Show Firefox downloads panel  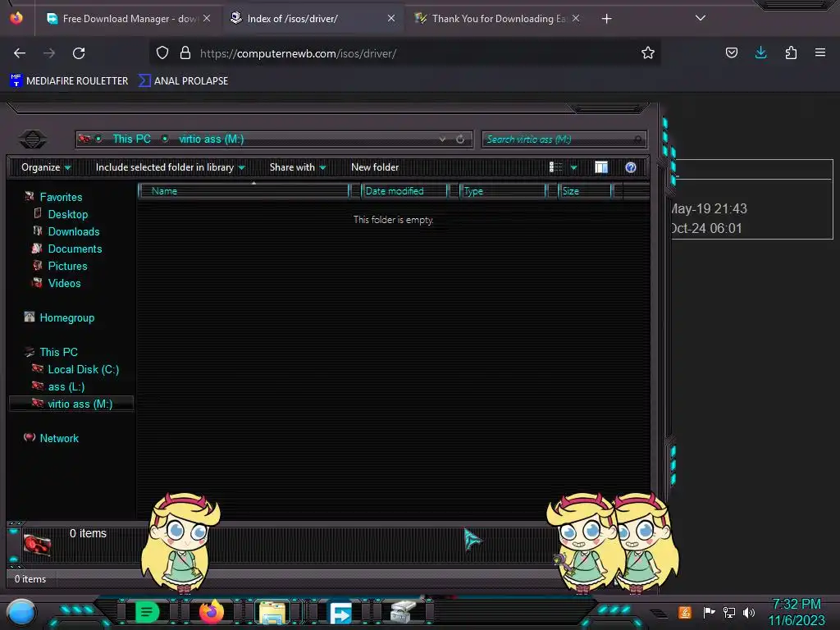[x=760, y=52]
